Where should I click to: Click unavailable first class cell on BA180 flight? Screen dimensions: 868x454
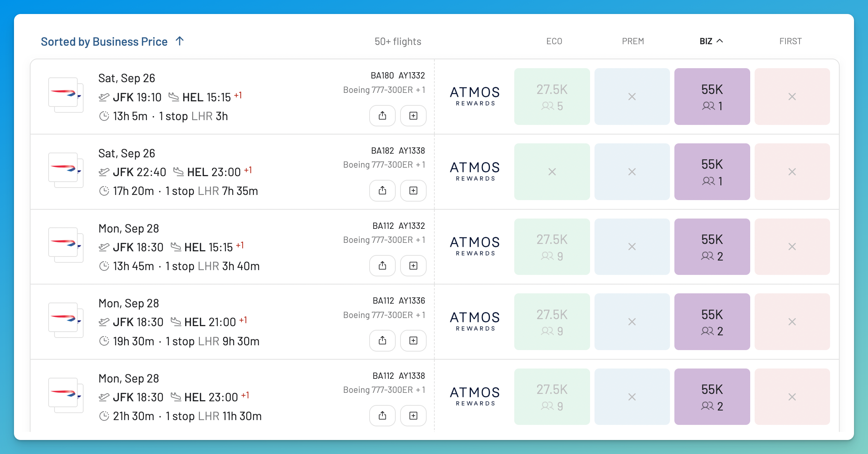792,97
